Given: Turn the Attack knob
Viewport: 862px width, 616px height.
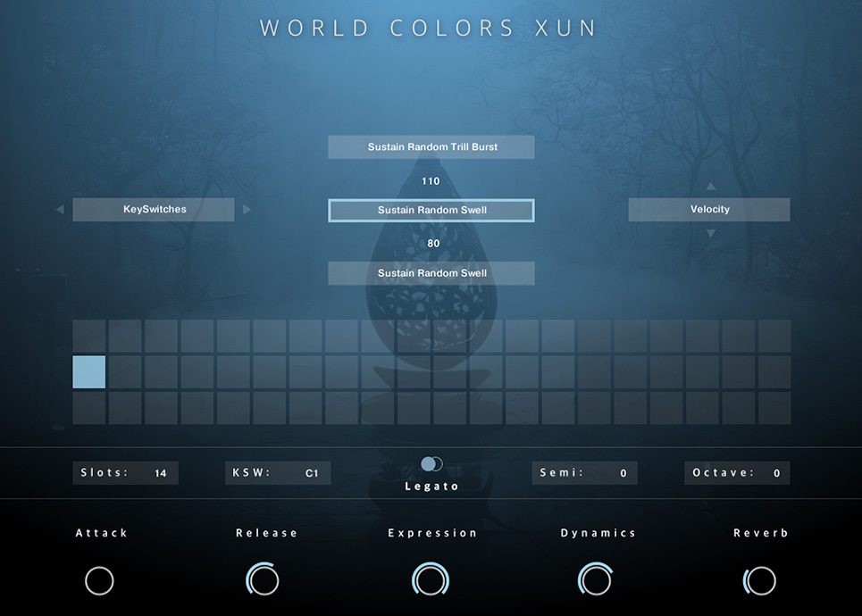Looking at the screenshot, I should pyautogui.click(x=99, y=580).
